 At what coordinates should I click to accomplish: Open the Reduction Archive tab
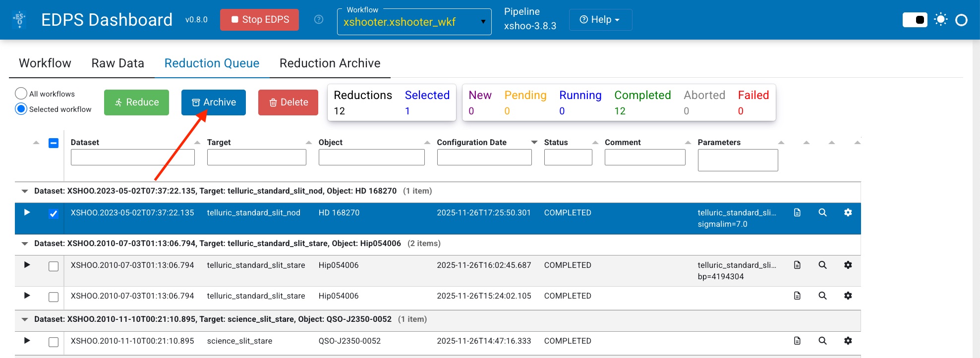330,63
